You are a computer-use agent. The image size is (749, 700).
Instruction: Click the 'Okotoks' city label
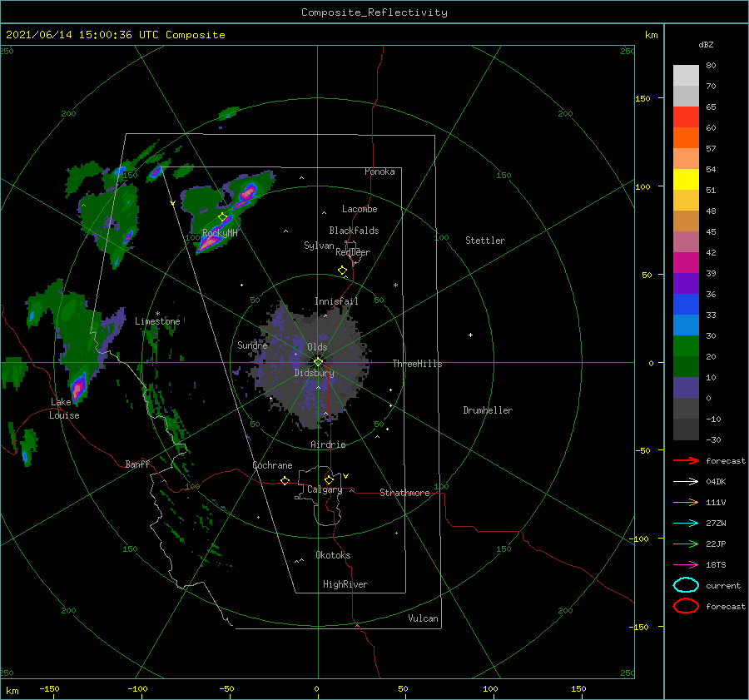pos(333,555)
